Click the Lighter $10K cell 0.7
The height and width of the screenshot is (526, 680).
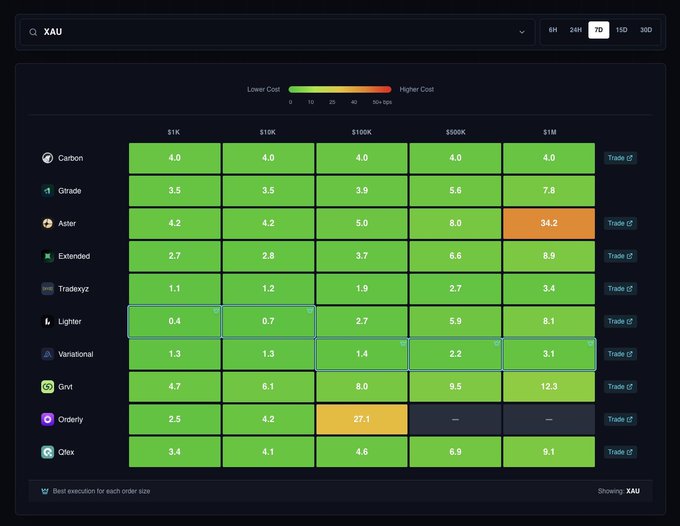268,321
